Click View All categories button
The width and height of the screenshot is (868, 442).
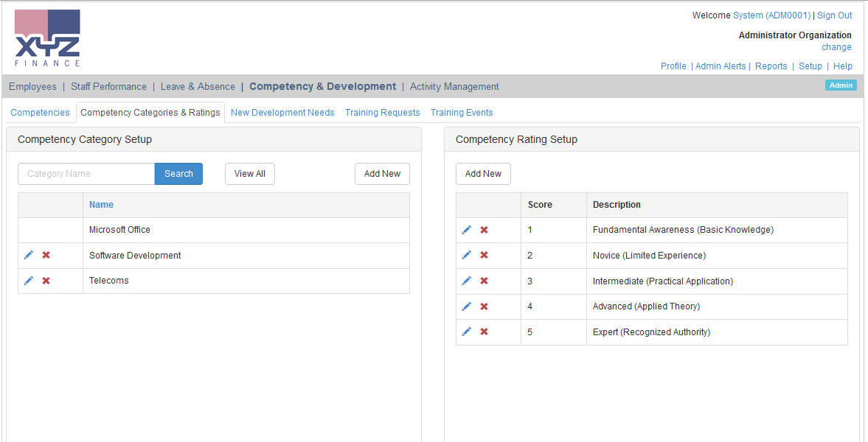pyautogui.click(x=250, y=174)
